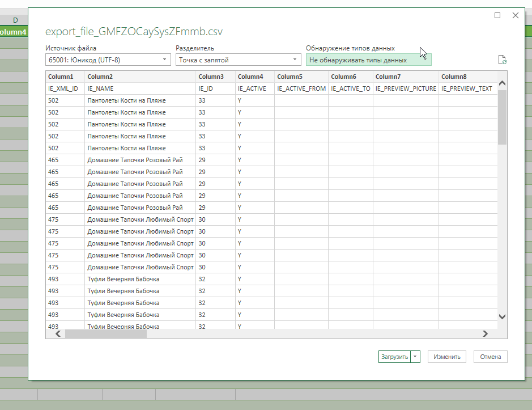Select the Column3 header
Viewport: 532px width, 410px height.
[215, 77]
